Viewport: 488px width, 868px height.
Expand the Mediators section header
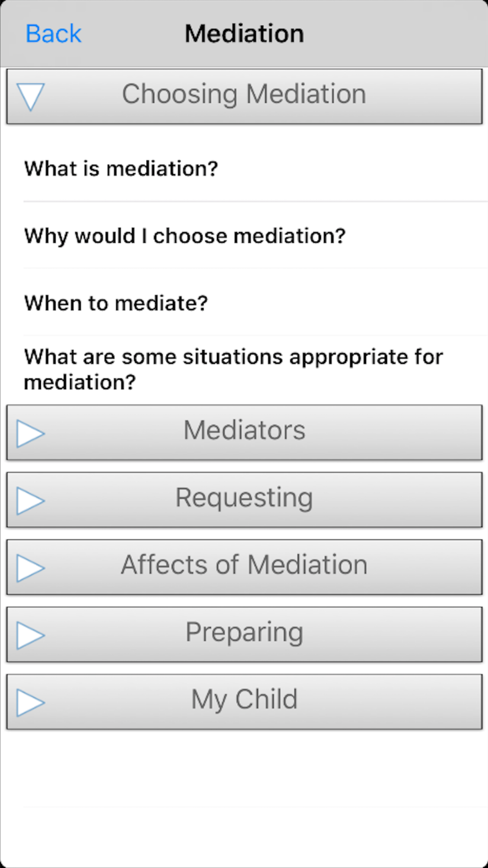[x=244, y=432]
